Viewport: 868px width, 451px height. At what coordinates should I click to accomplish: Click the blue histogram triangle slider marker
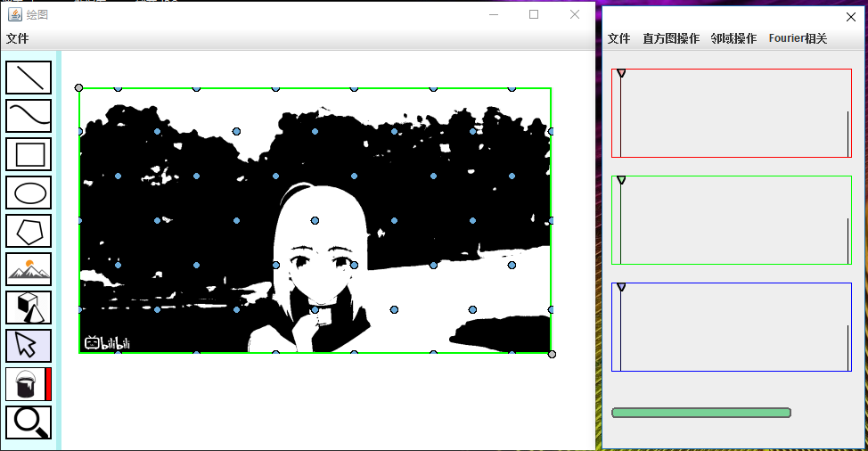(621, 287)
